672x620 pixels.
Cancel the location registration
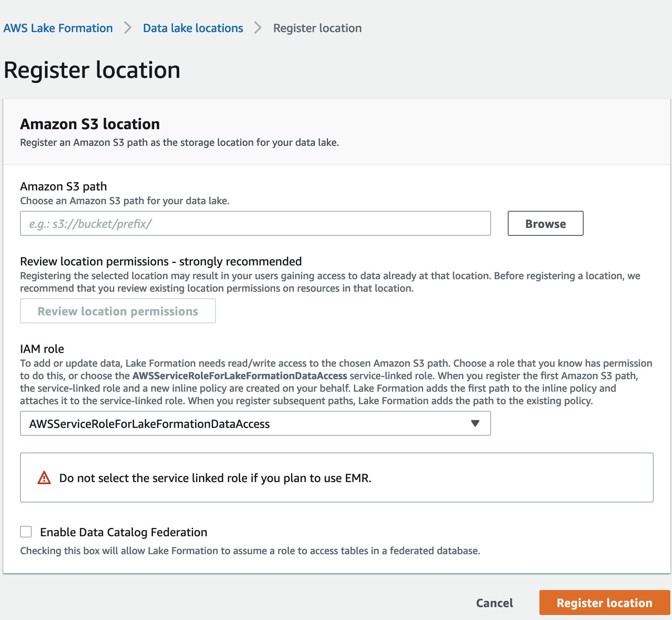(x=494, y=603)
